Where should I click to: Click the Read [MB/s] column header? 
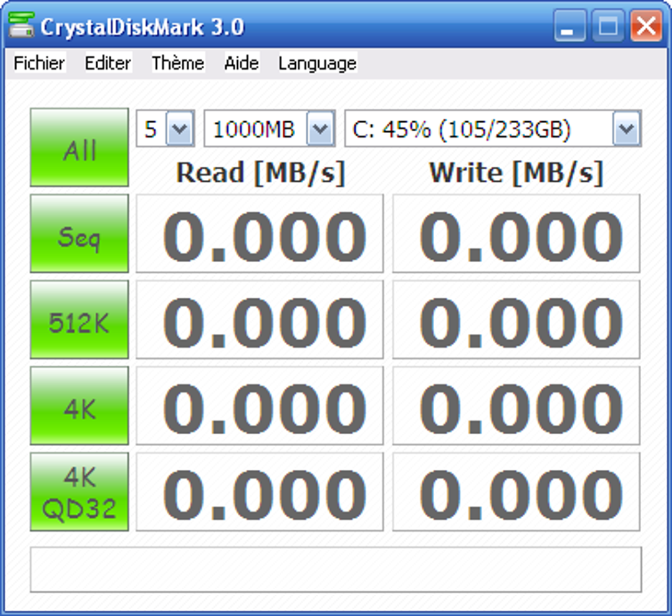[x=261, y=173]
